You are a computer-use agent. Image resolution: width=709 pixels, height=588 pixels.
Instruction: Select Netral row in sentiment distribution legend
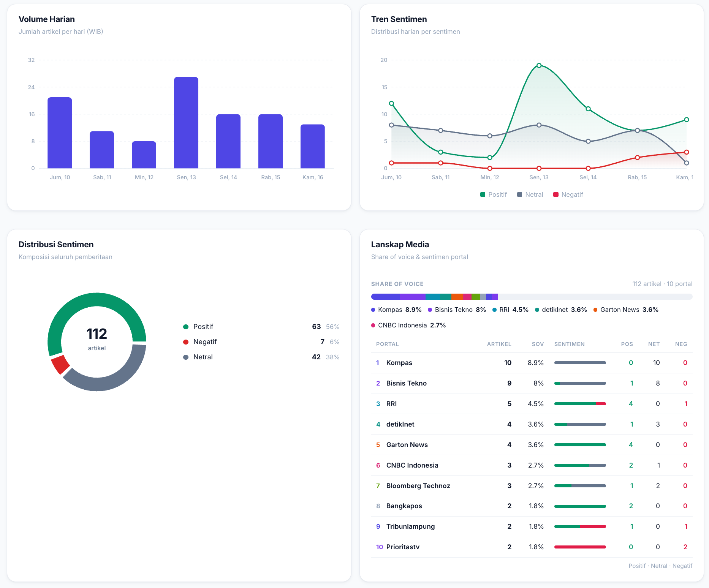point(261,357)
